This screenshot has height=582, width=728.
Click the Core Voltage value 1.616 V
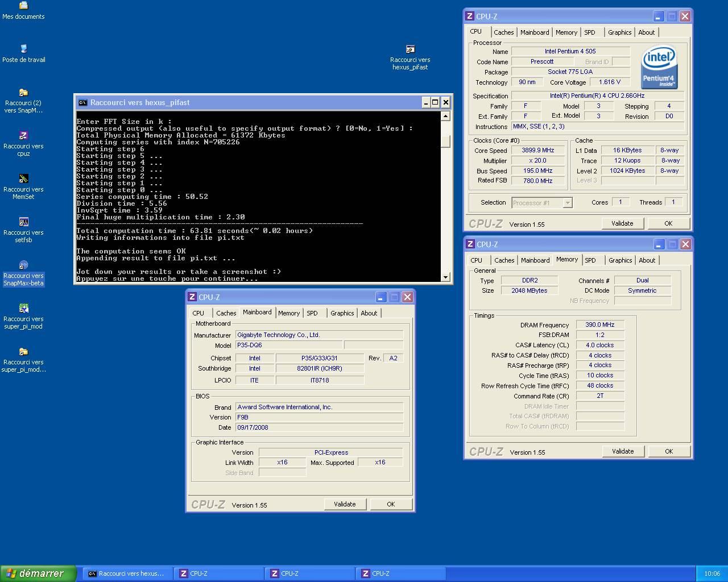coord(610,82)
